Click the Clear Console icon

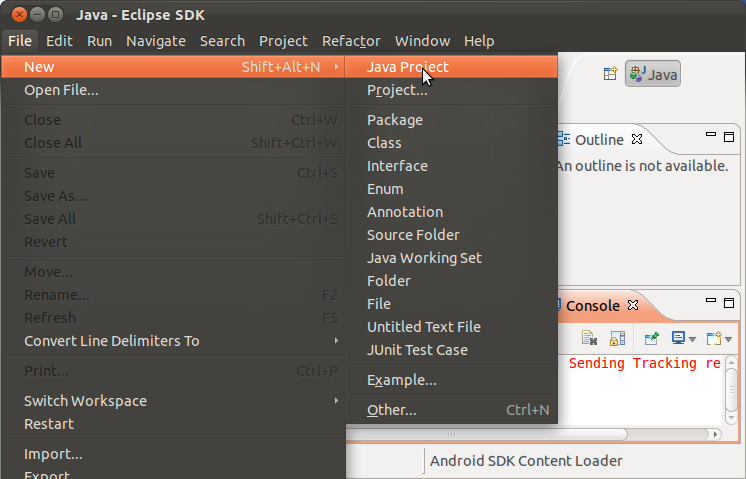(x=589, y=338)
